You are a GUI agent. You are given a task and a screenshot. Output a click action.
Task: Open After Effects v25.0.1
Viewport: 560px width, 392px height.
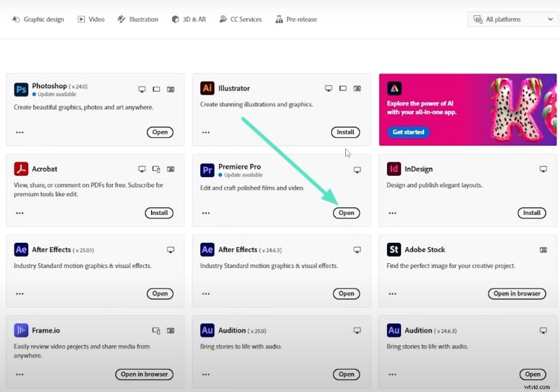click(x=160, y=293)
